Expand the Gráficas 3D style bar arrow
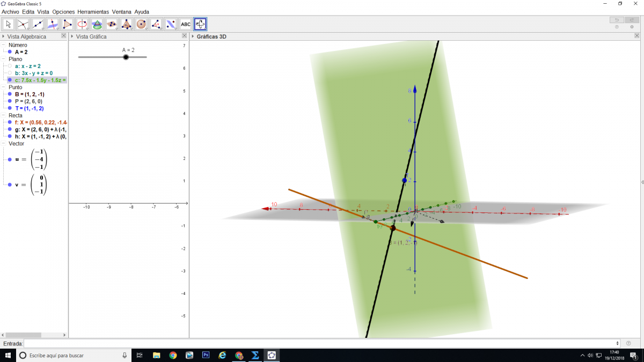Viewport: 644px width, 362px height. click(x=193, y=36)
